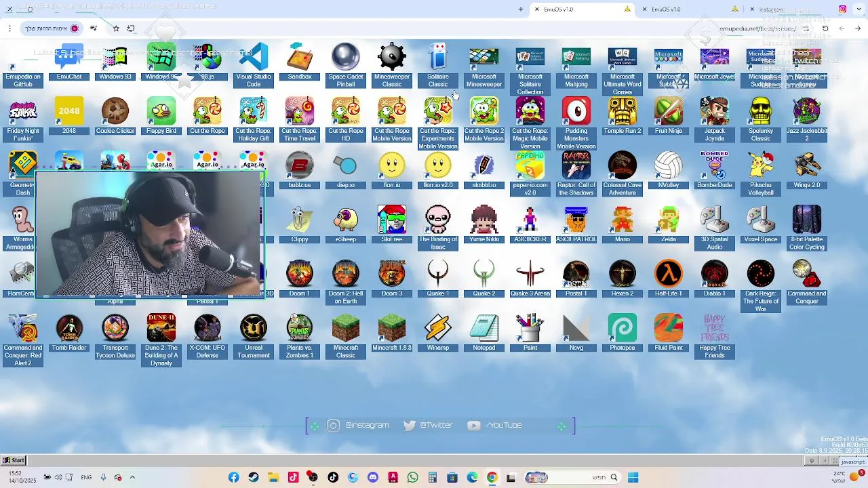
Task: Open Geometry Dash icon
Action: click(x=23, y=174)
